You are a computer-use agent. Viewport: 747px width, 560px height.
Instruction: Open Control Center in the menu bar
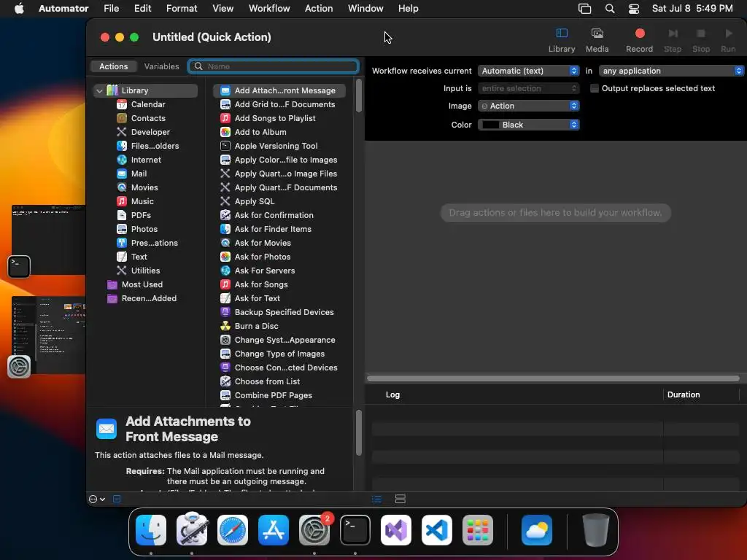(634, 9)
